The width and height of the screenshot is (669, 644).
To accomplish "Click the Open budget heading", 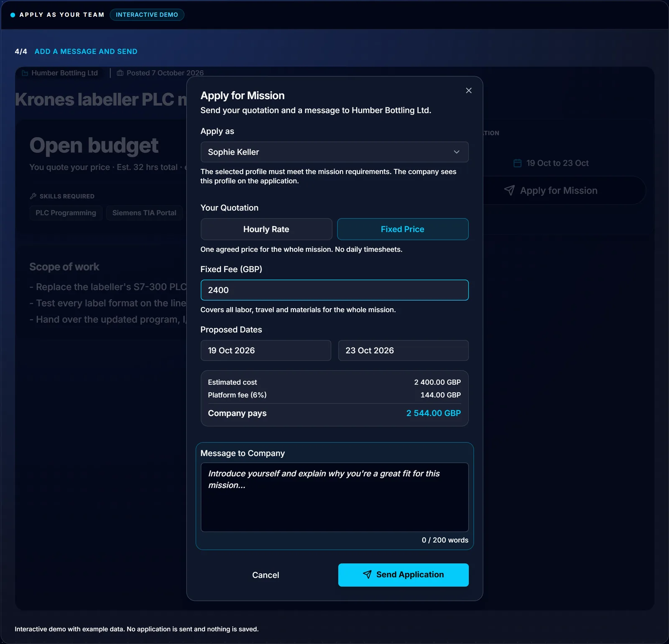I will point(94,146).
